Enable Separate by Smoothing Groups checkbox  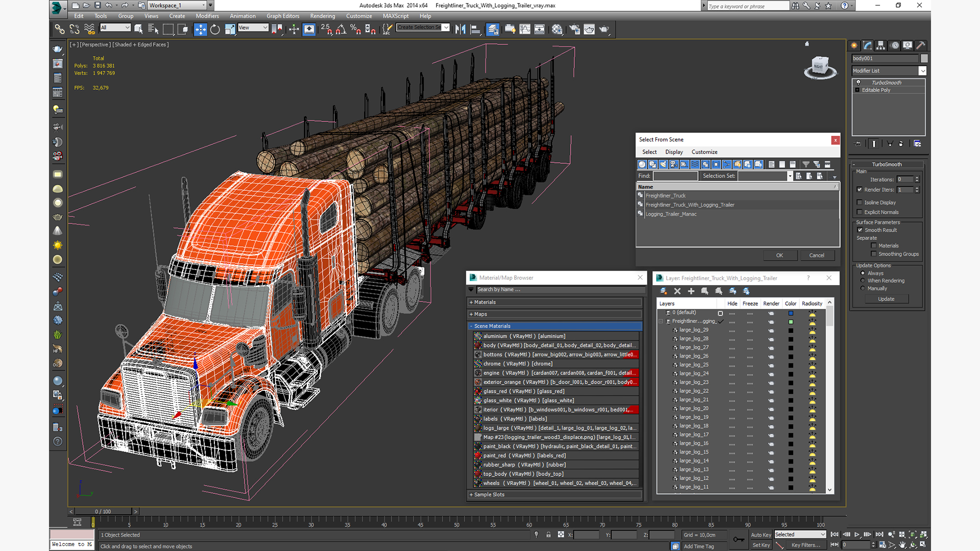[x=874, y=254]
